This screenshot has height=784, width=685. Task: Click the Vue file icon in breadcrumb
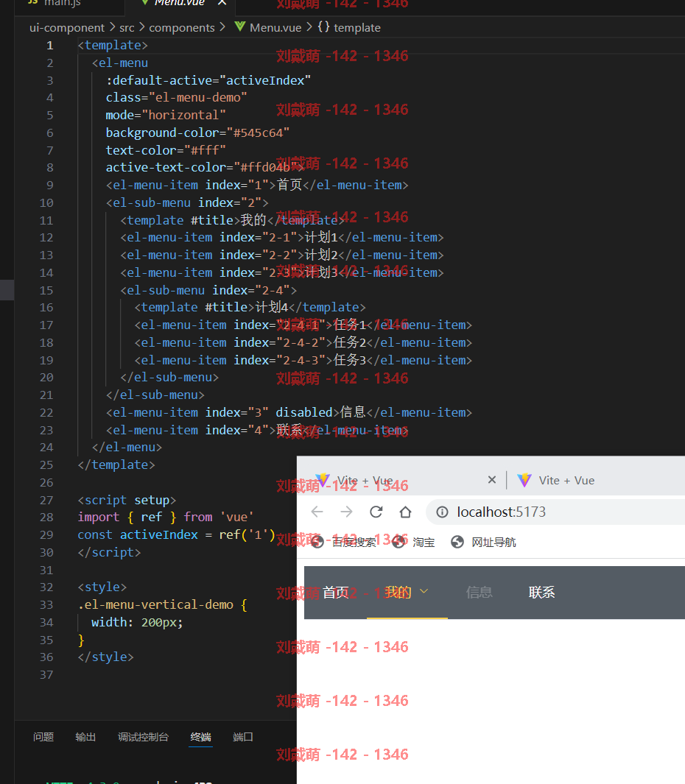pyautogui.click(x=240, y=27)
